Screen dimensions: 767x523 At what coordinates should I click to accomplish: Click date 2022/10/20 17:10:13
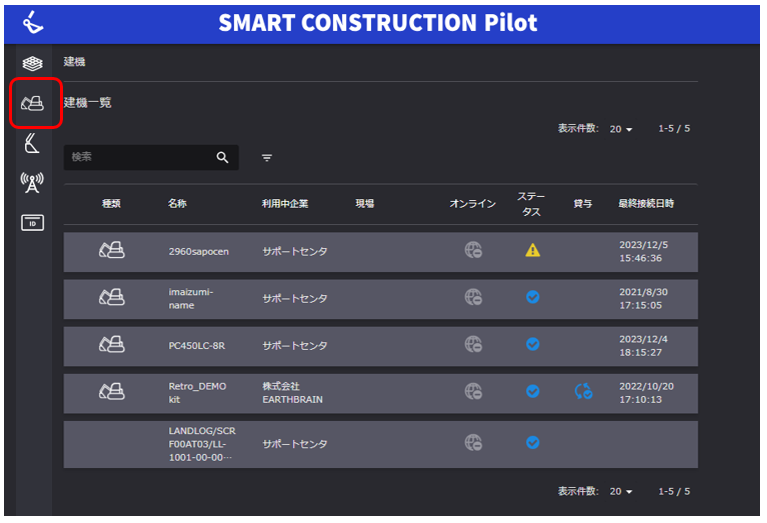pos(647,393)
